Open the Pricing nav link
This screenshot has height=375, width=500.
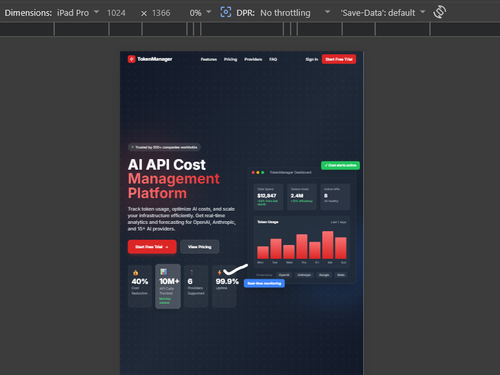230,59
